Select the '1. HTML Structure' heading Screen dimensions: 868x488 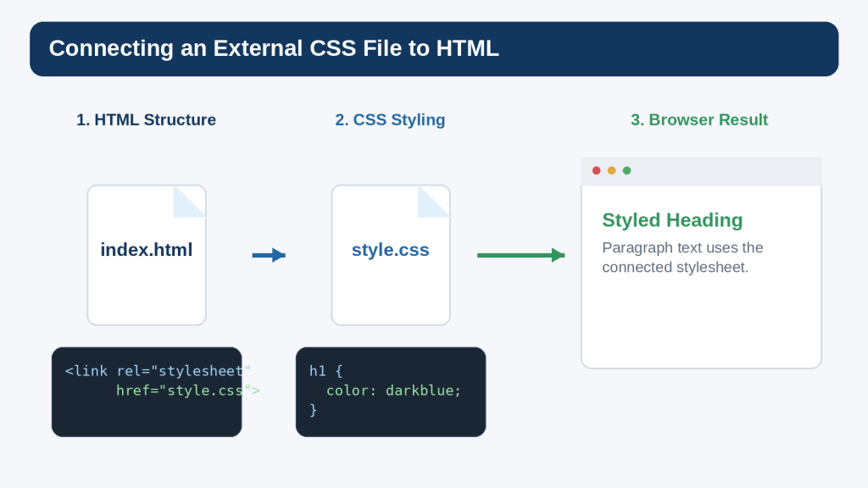(x=146, y=119)
